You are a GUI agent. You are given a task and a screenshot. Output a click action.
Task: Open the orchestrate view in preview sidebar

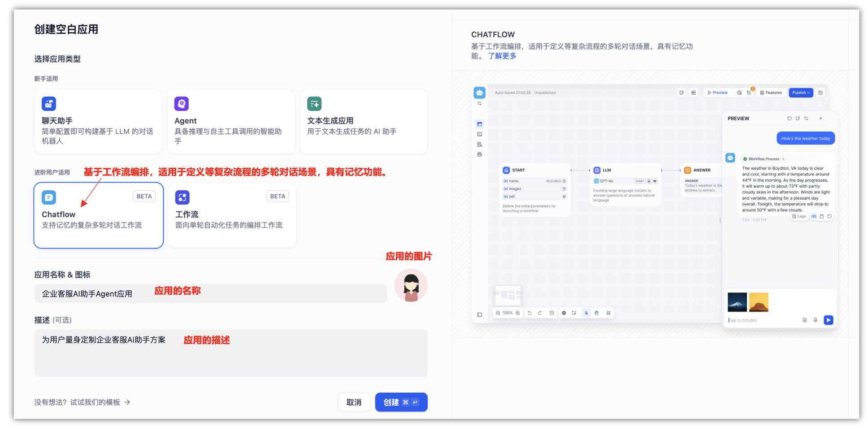(479, 124)
